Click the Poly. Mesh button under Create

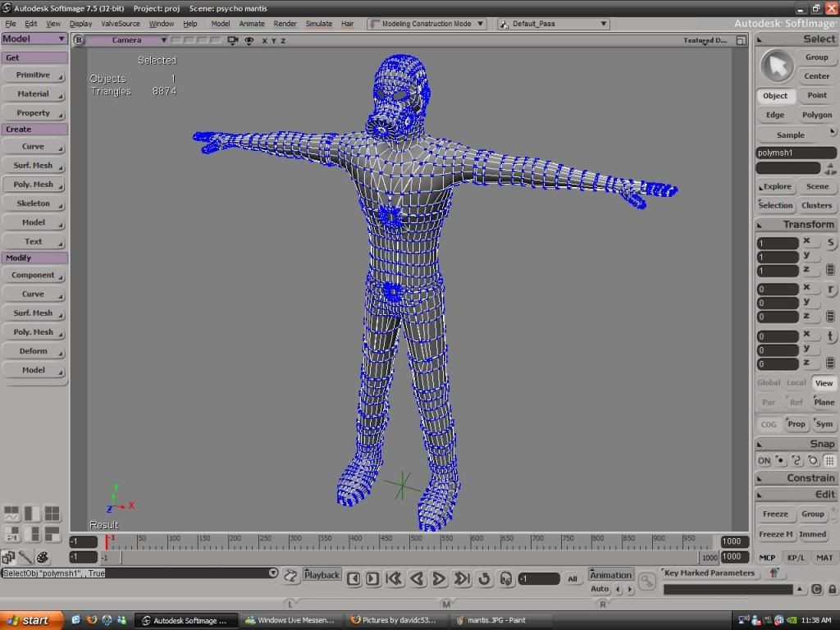click(34, 185)
